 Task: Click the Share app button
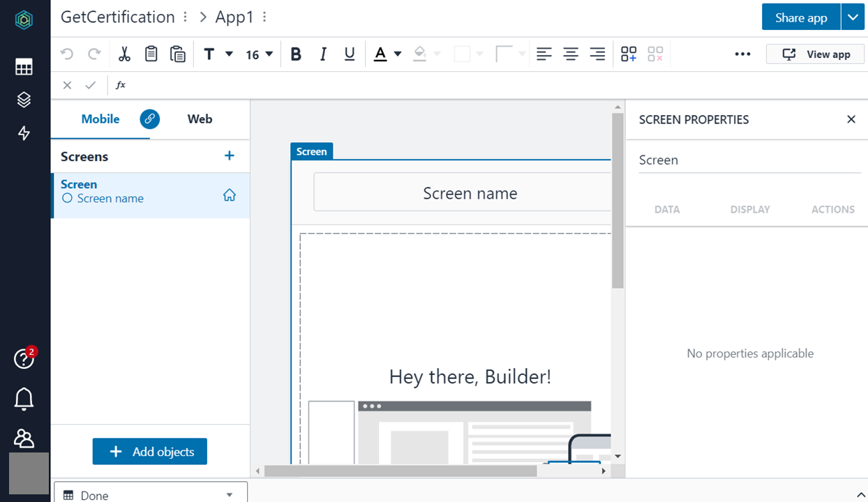(x=801, y=17)
